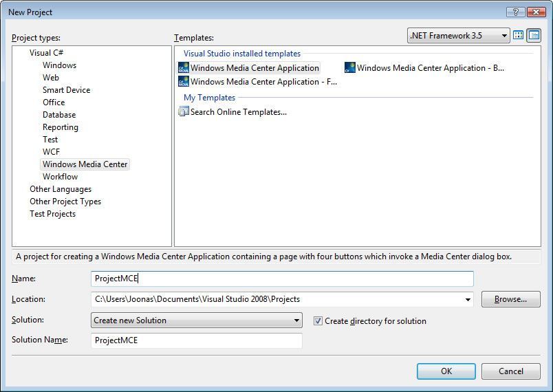Viewport: 553px width, 392px height.
Task: Open the .NET Framework 3.5 version dropdown
Action: pyautogui.click(x=459, y=36)
